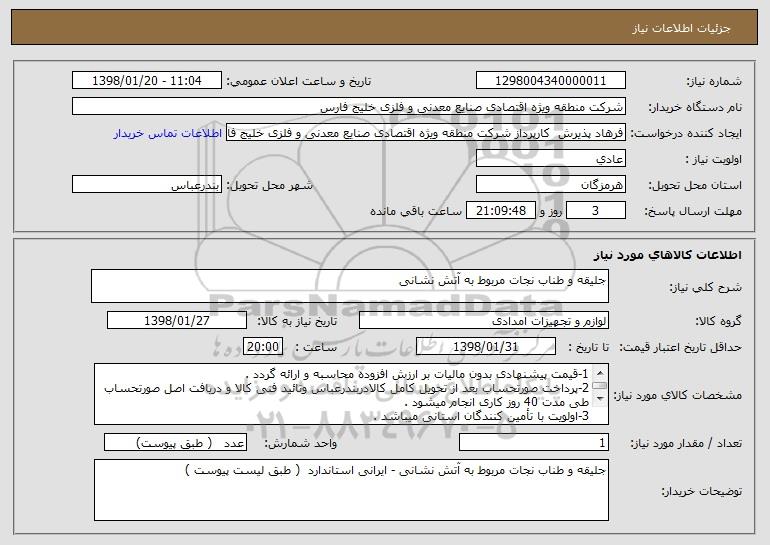The width and height of the screenshot is (770, 545).
Task: Click the specifications scrollbar thumb
Action: 600,386
